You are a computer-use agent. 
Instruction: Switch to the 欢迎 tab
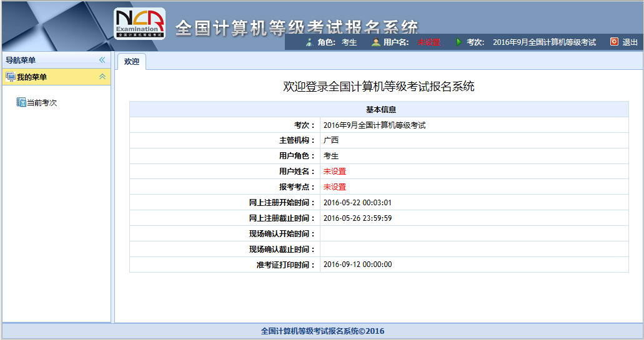click(x=131, y=62)
